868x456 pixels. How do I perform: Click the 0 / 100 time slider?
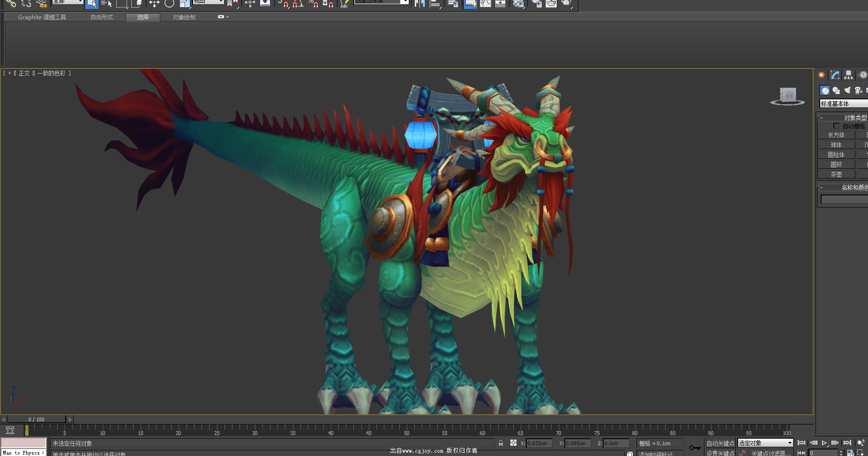[37, 419]
